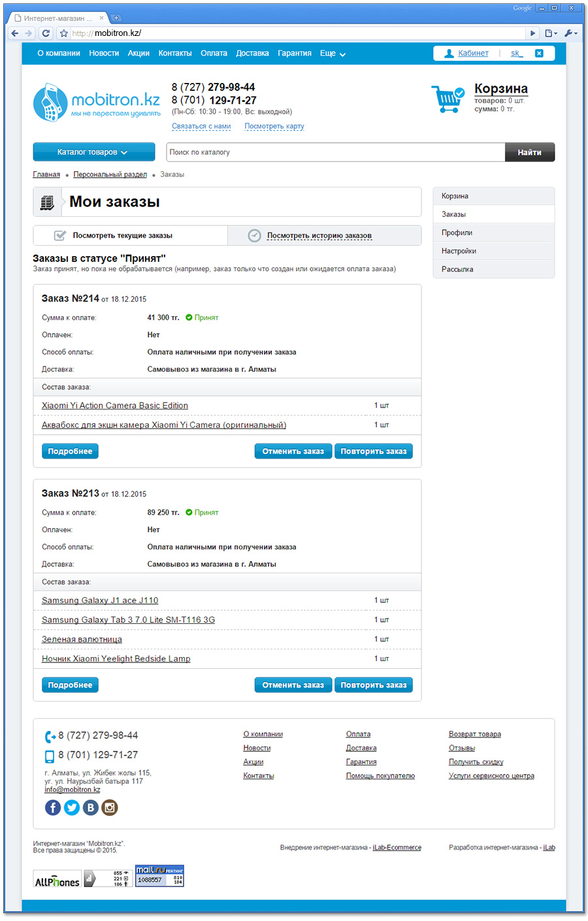Switch to Посмотреть историю заказов tab
The height and width of the screenshot is (921, 588).
tap(325, 236)
